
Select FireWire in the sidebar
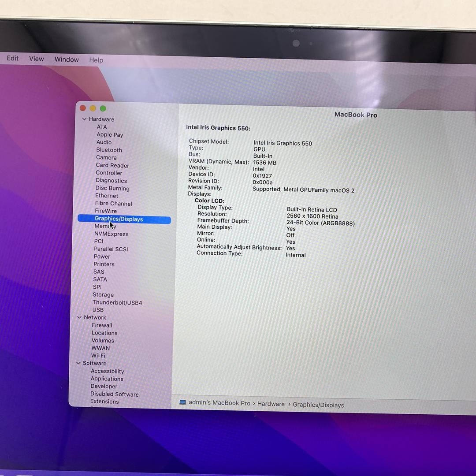[x=106, y=211]
